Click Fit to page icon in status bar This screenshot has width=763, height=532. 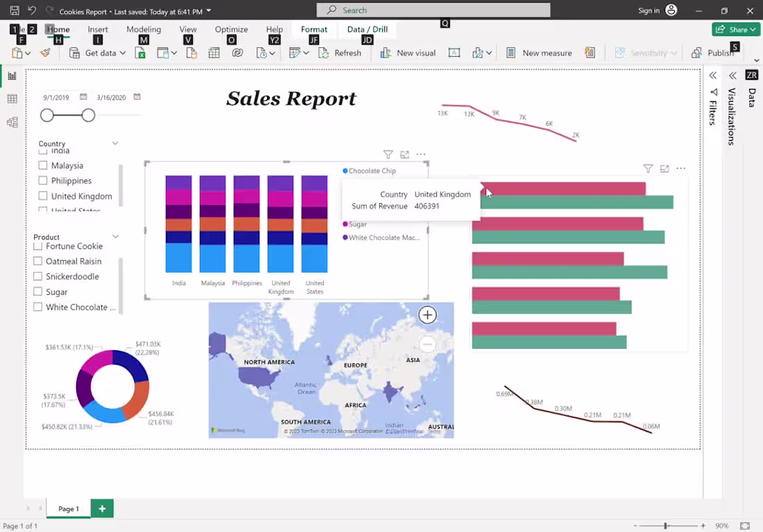click(x=744, y=526)
